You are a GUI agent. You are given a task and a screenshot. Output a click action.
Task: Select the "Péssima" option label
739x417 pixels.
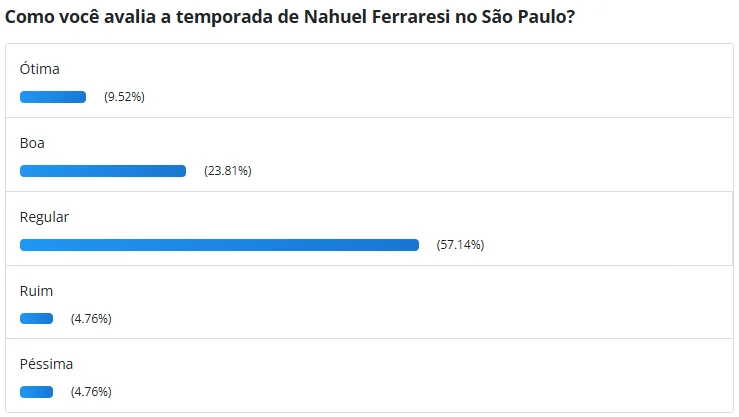pos(46,365)
